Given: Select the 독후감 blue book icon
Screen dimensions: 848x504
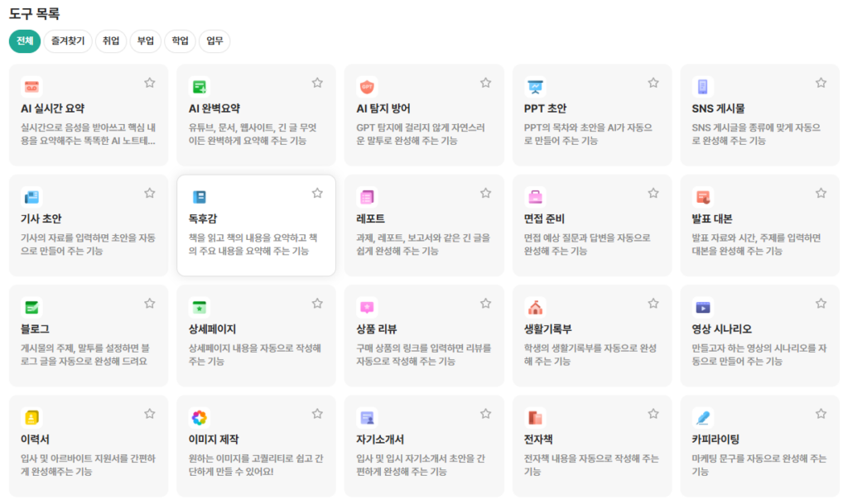Looking at the screenshot, I should [x=198, y=196].
